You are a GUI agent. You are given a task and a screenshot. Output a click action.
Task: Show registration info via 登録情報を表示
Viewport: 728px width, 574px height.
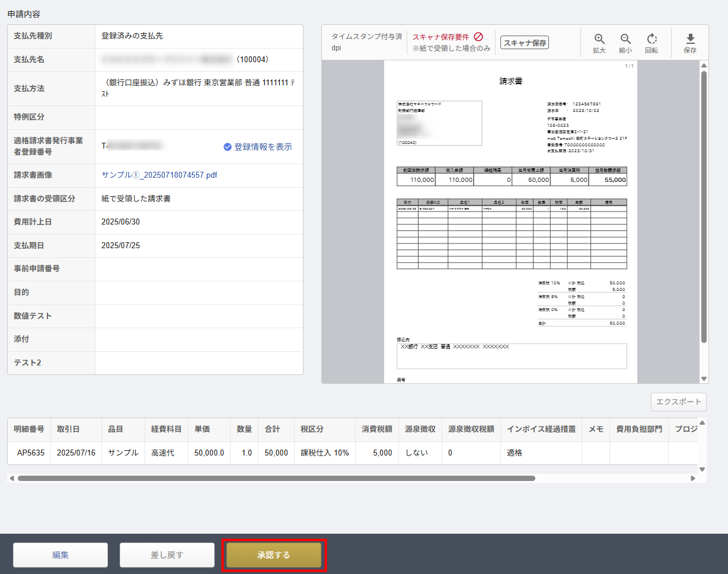[x=263, y=147]
